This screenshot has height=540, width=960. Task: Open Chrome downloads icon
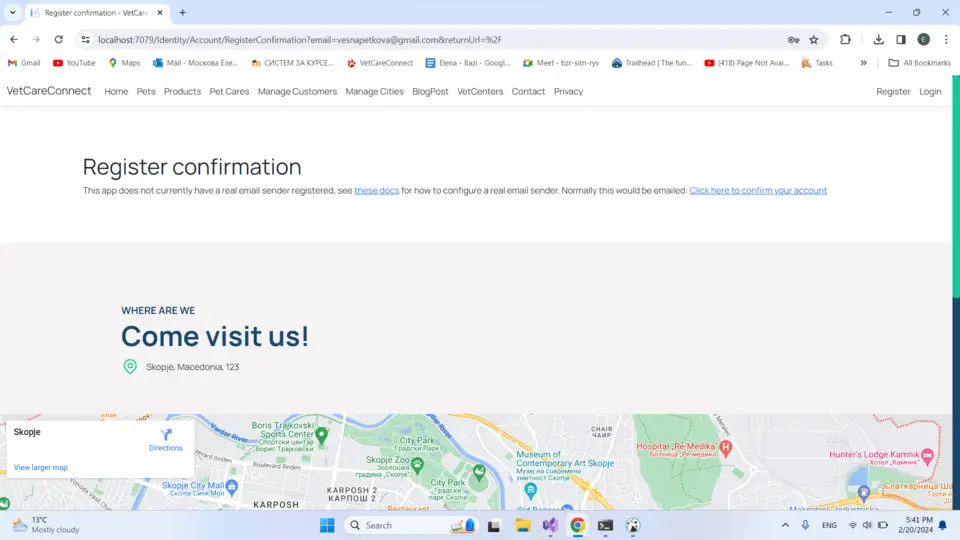tap(878, 40)
